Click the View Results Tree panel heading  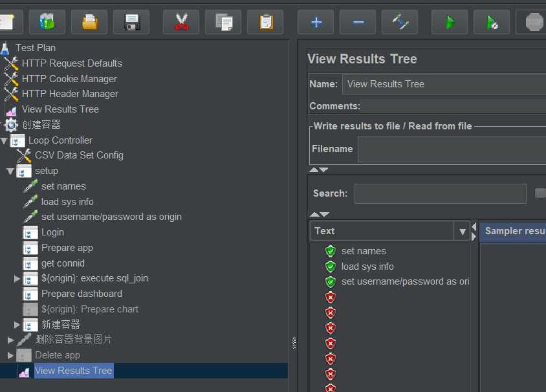pyautogui.click(x=362, y=59)
